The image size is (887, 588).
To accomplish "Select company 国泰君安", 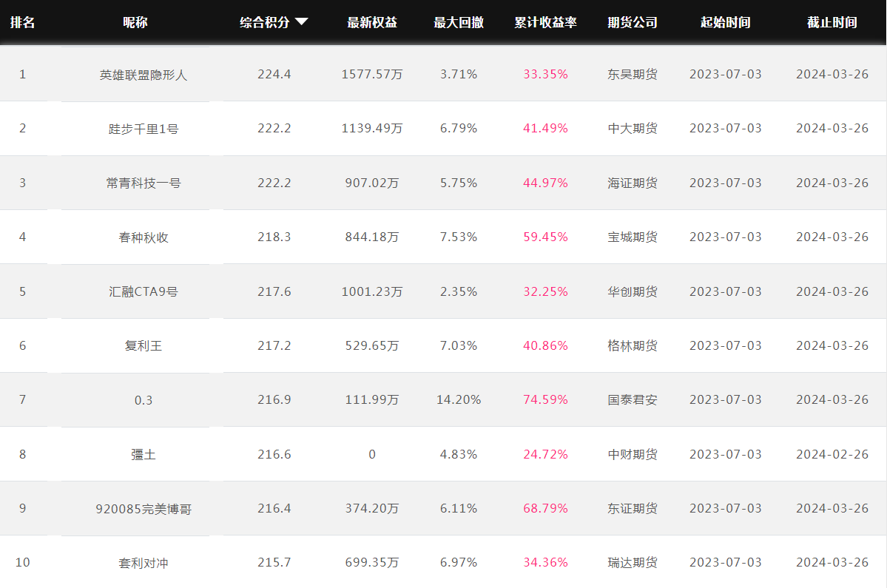I will pyautogui.click(x=633, y=399).
